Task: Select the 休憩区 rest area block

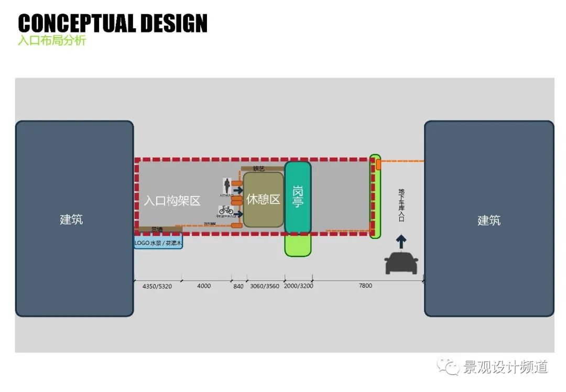Action: [x=263, y=200]
